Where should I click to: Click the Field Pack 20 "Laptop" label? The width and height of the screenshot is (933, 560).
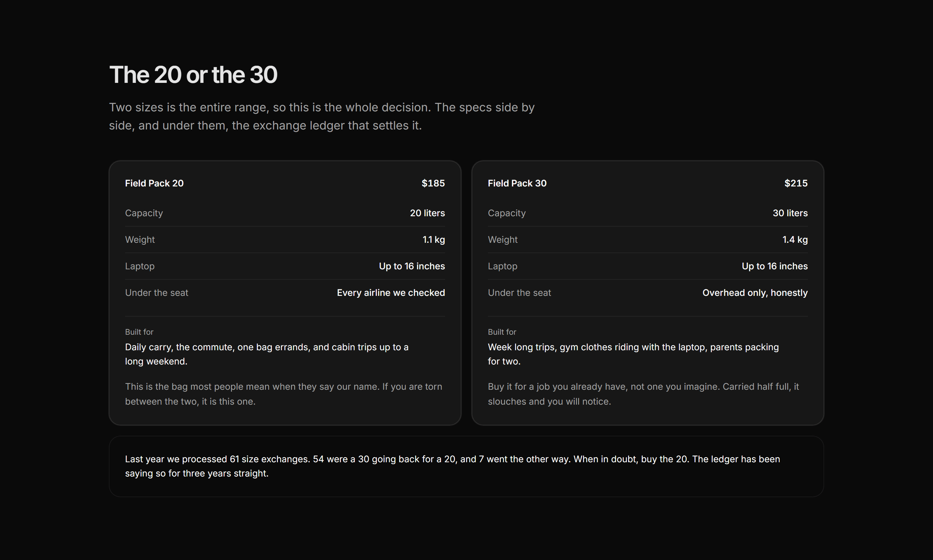click(140, 266)
